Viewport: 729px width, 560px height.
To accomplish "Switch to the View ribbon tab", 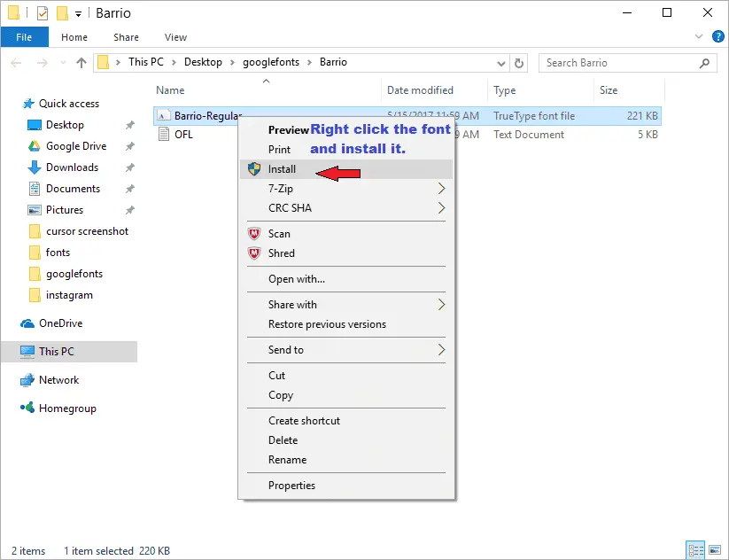I will [x=175, y=37].
